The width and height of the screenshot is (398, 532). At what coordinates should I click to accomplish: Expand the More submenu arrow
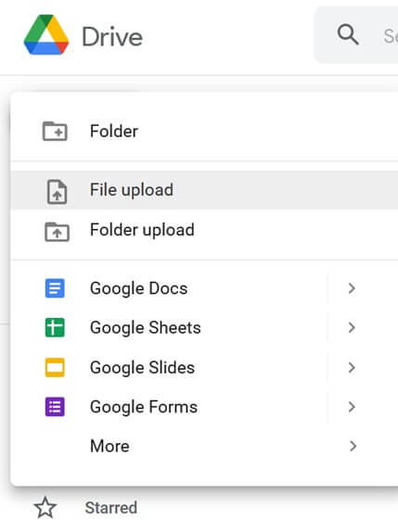coord(353,446)
